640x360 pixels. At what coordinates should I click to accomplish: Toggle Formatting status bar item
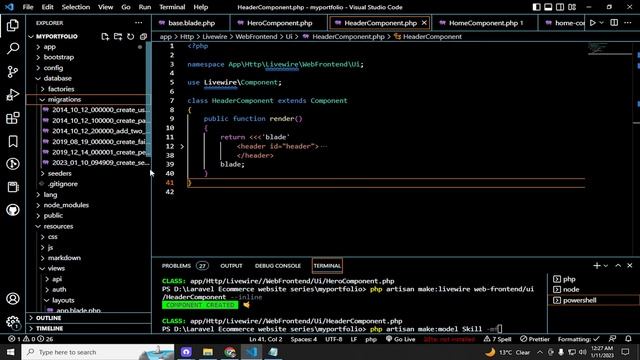click(578, 339)
